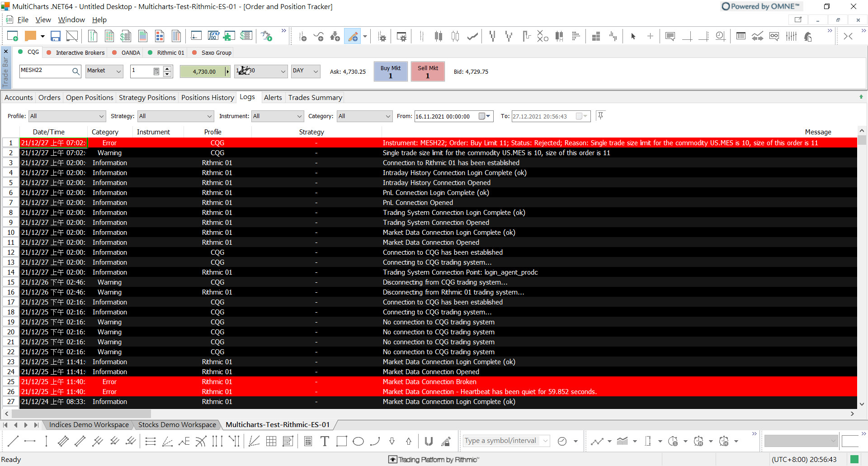
Task: Select the Text drawing tool
Action: click(x=325, y=441)
